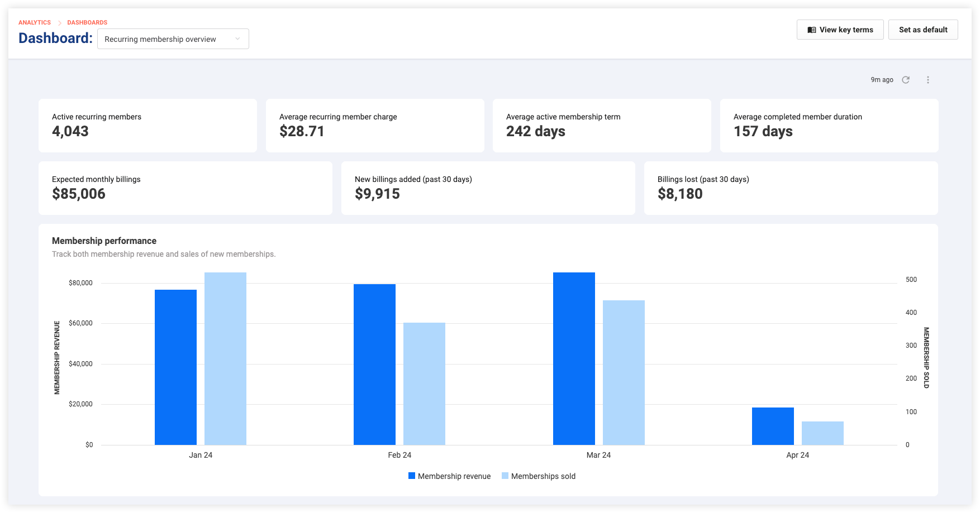
Task: Refresh the dashboard data
Action: 906,80
